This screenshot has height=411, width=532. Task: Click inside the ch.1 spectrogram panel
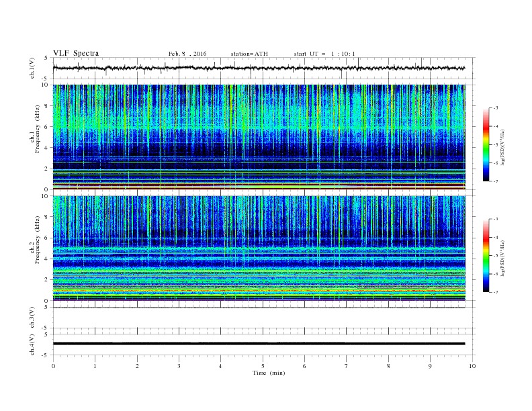pos(259,137)
